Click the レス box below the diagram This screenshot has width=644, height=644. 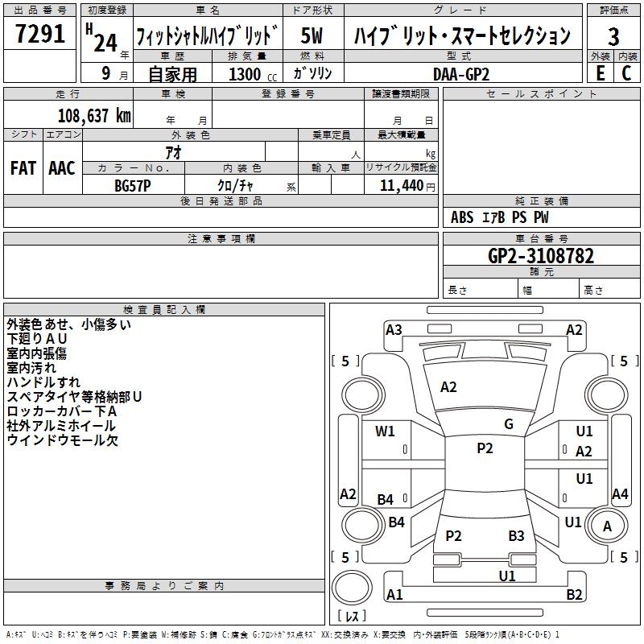coord(353,617)
